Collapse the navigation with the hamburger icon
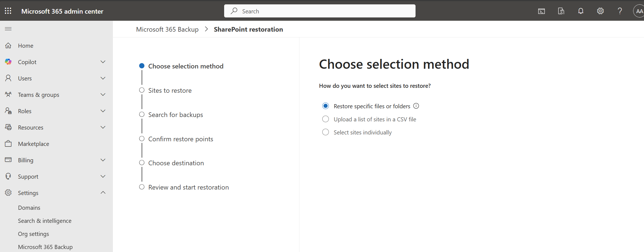Screen dimensions: 644x252 [x=8, y=29]
